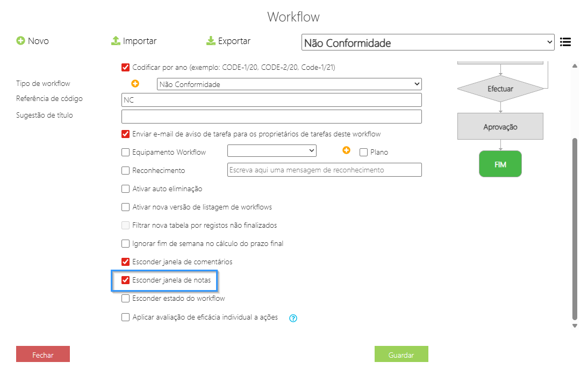This screenshot has height=369, width=588.
Task: Click scrollbar down arrow
Action: [x=575, y=326]
